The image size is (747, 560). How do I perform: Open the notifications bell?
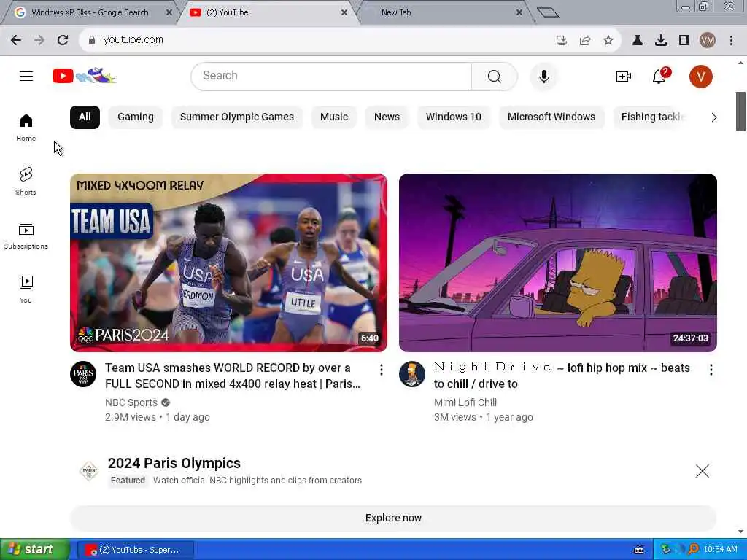(x=659, y=76)
